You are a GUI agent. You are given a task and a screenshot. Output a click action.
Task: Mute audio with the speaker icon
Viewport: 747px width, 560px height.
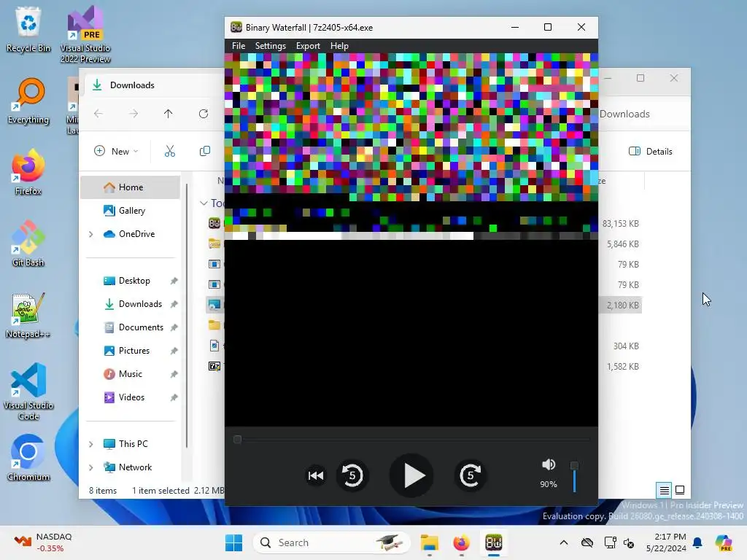click(549, 464)
